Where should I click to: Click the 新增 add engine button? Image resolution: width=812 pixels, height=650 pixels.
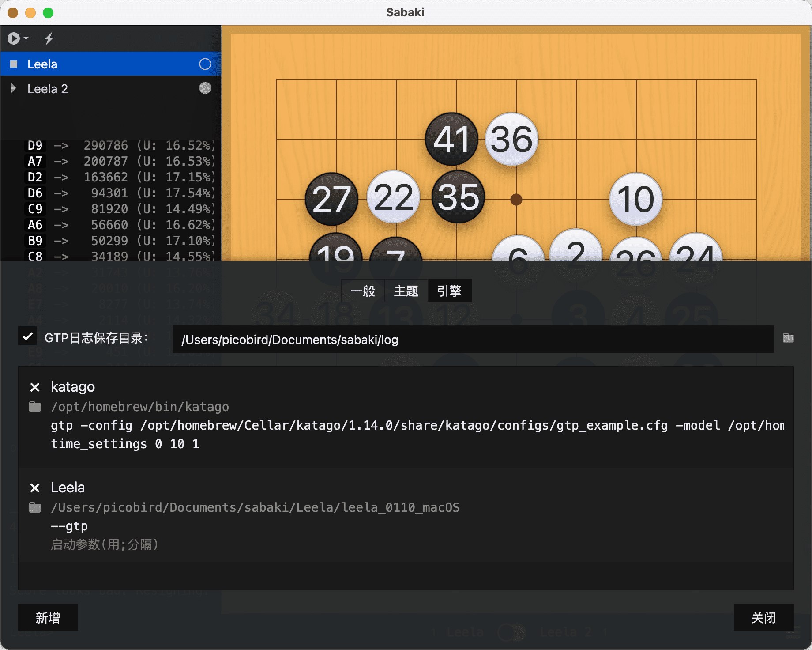[48, 617]
